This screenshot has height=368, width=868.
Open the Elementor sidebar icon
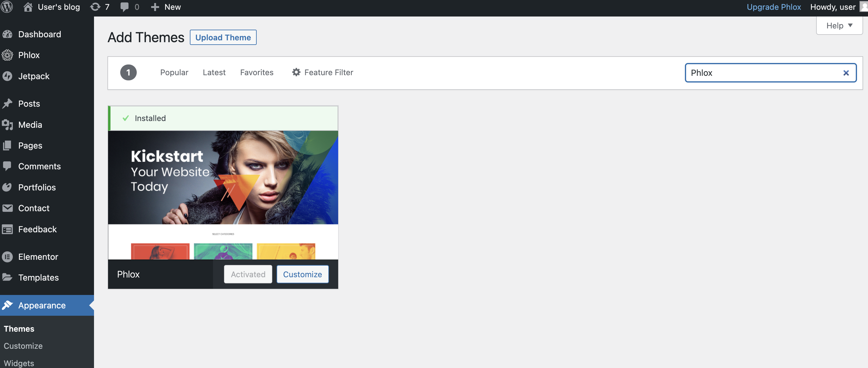point(7,257)
